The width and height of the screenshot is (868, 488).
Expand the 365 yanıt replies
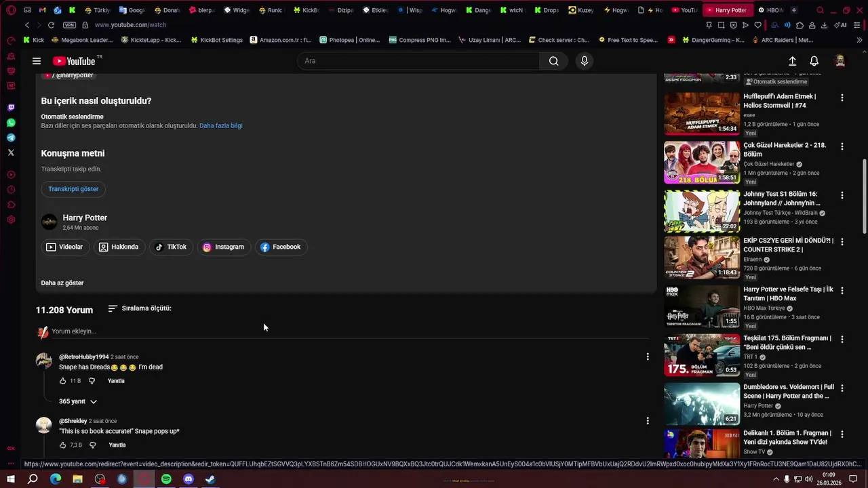(x=78, y=401)
